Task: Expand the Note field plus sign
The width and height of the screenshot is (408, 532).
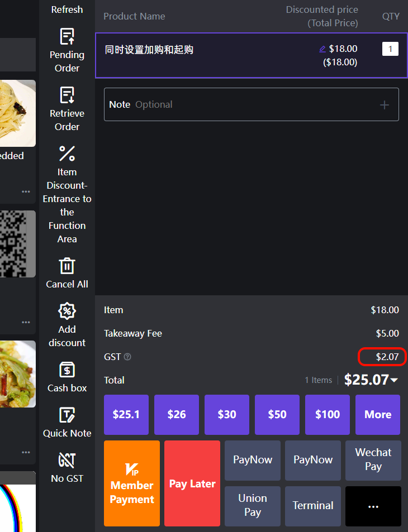Action: pyautogui.click(x=385, y=104)
